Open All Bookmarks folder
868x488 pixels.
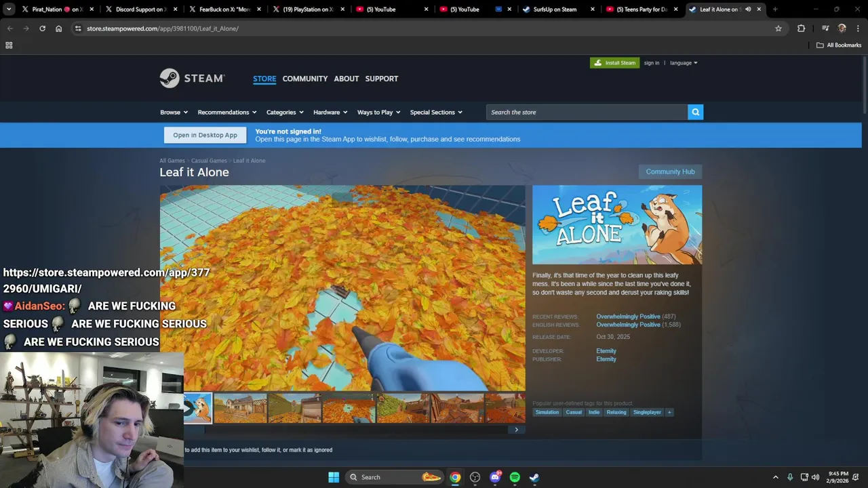click(x=839, y=45)
